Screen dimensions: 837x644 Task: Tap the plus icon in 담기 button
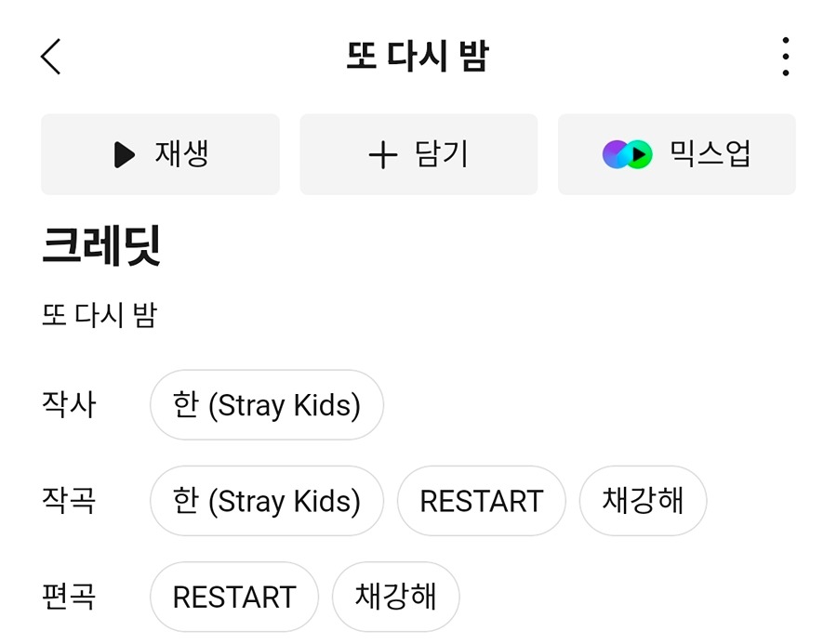point(383,155)
